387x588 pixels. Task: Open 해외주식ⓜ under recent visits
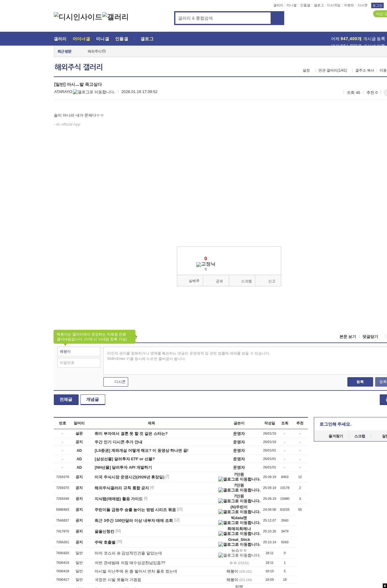pos(97,51)
